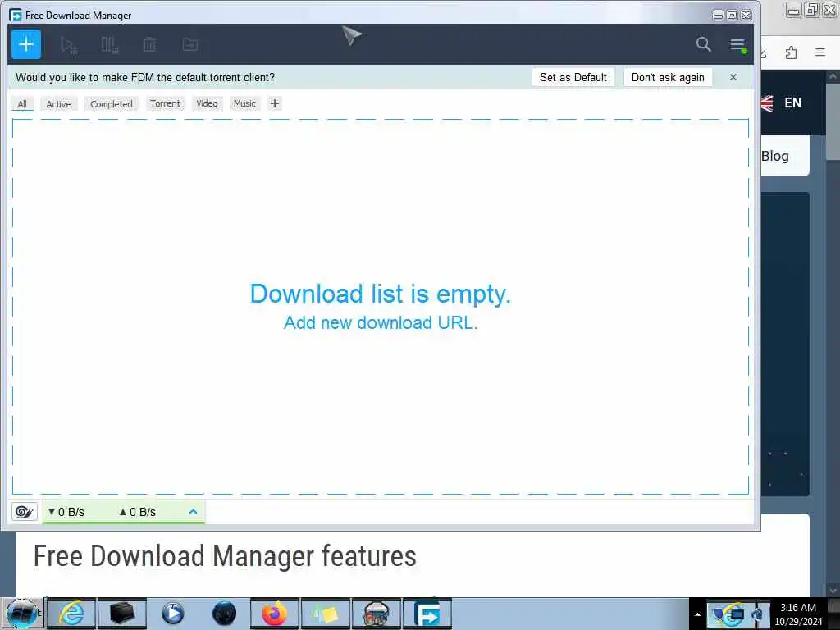The width and height of the screenshot is (840, 630).
Task: Click the Move to folder toolbar icon
Action: (190, 45)
